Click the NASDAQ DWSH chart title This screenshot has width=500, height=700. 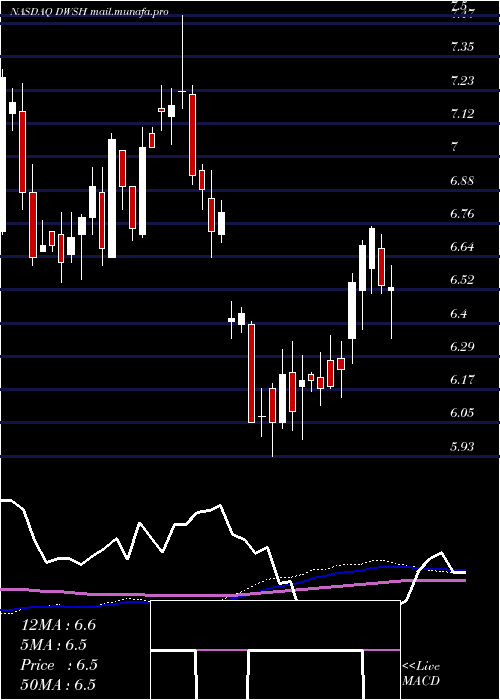click(88, 12)
